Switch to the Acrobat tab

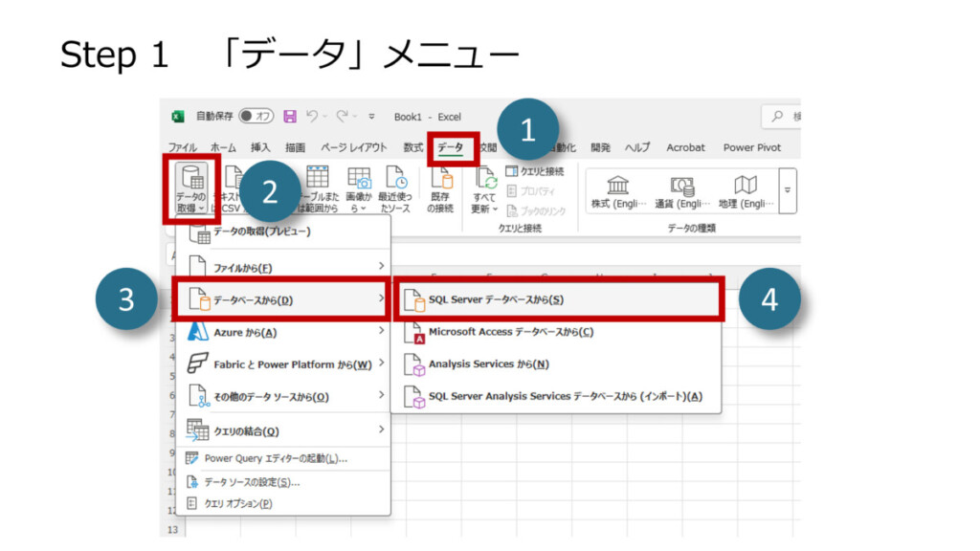click(685, 147)
